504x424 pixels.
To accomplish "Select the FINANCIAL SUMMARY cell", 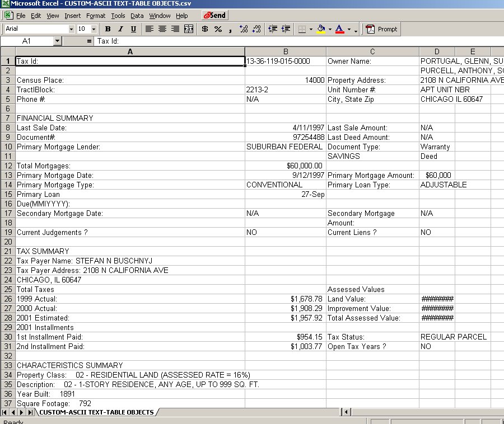I will (x=130, y=118).
